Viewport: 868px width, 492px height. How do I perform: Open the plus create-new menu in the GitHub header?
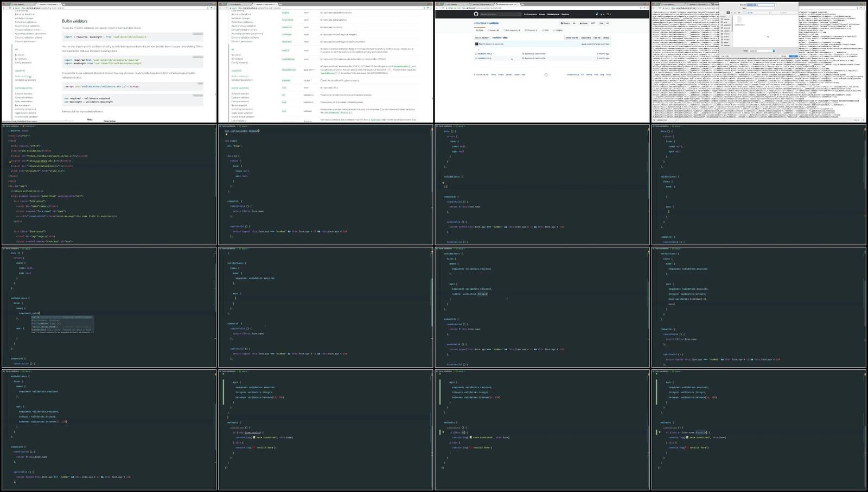click(x=602, y=14)
